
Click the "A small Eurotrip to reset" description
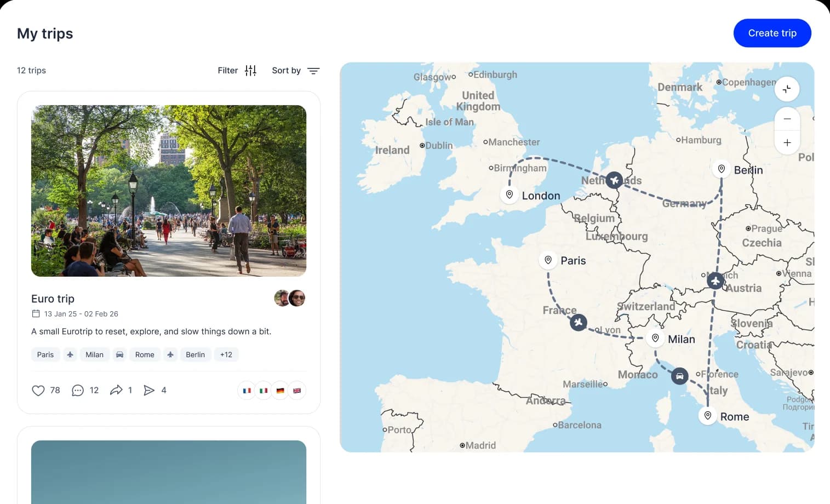[151, 331]
